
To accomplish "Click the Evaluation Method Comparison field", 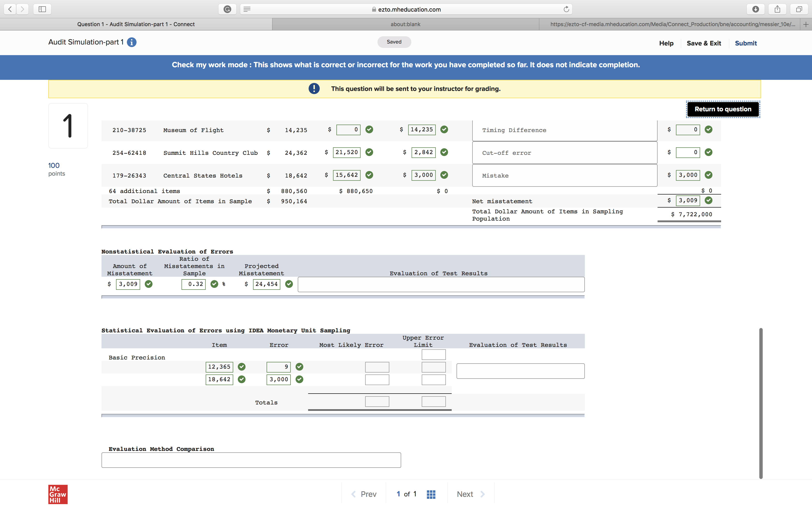I will coord(251,460).
